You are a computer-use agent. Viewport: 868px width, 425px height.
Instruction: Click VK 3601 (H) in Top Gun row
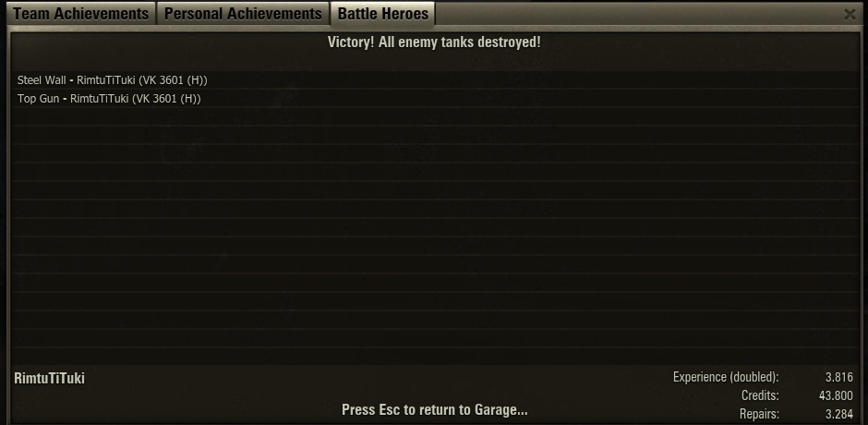click(x=166, y=99)
